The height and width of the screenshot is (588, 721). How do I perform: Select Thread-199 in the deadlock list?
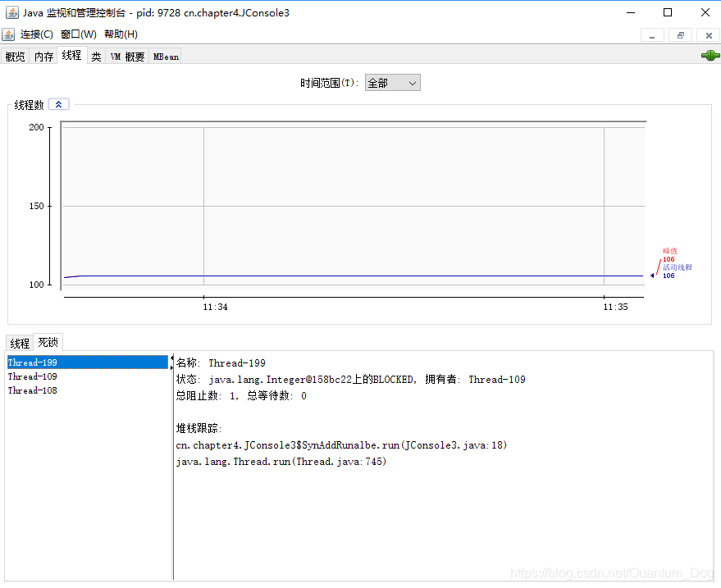pos(88,362)
